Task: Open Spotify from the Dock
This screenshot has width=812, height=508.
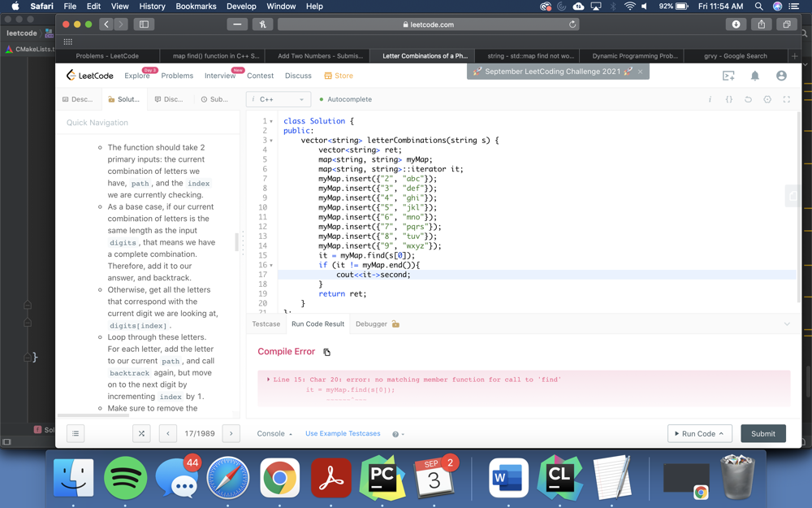Action: pyautogui.click(x=125, y=478)
